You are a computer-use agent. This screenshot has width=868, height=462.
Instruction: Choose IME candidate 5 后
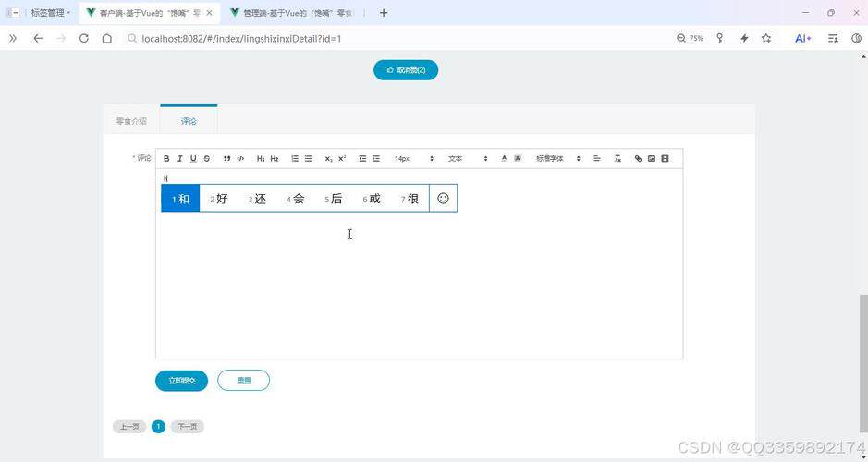(334, 199)
